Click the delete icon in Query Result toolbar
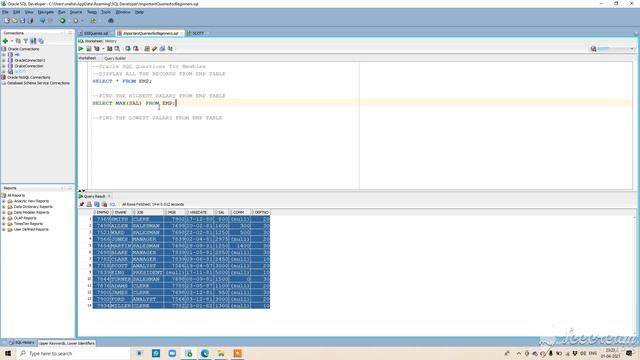640x360 pixels. 104,204
